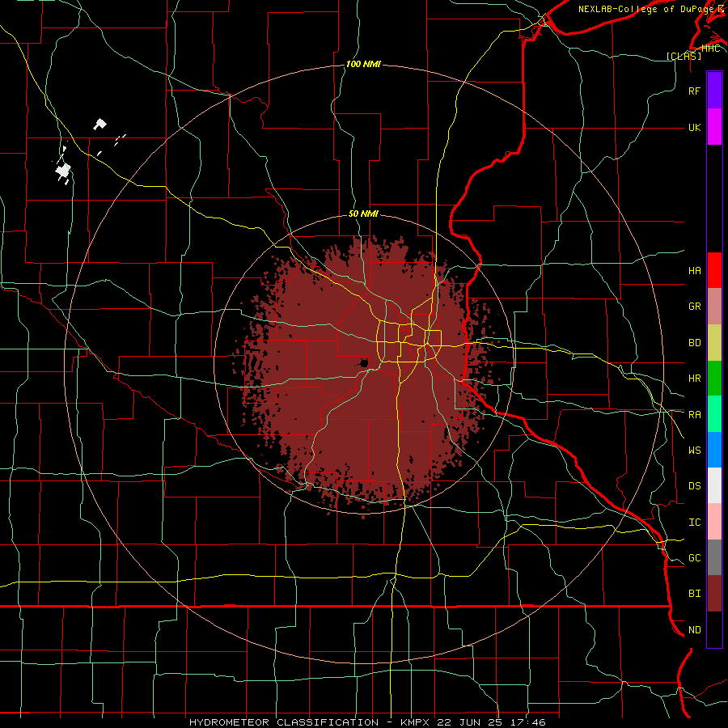
Task: Click the "HA" legend label text
Action: pos(694,271)
